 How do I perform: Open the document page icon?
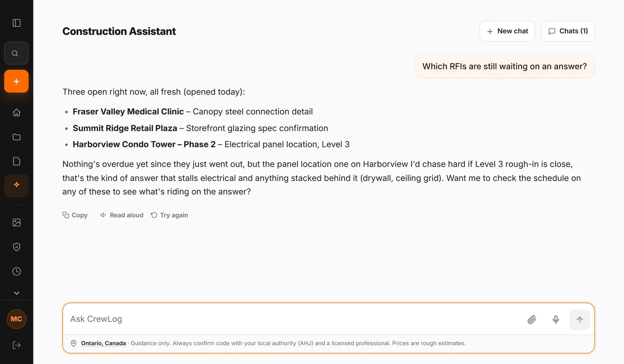pos(16,161)
